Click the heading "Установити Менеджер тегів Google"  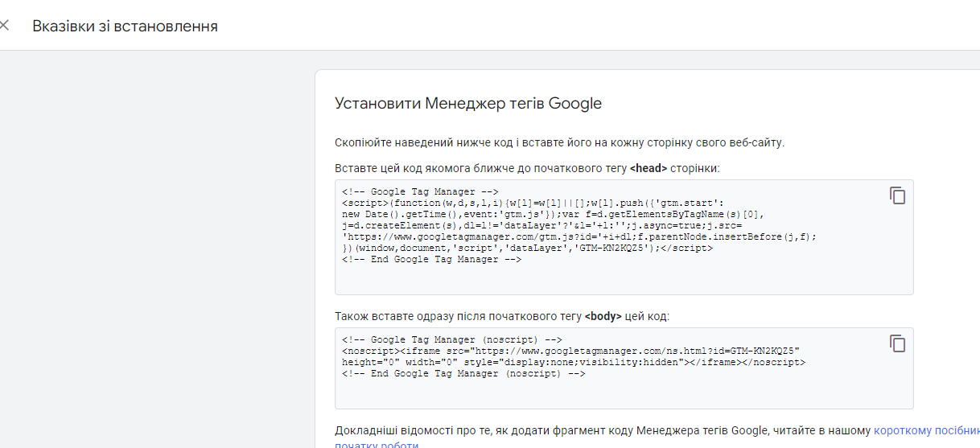(x=468, y=104)
